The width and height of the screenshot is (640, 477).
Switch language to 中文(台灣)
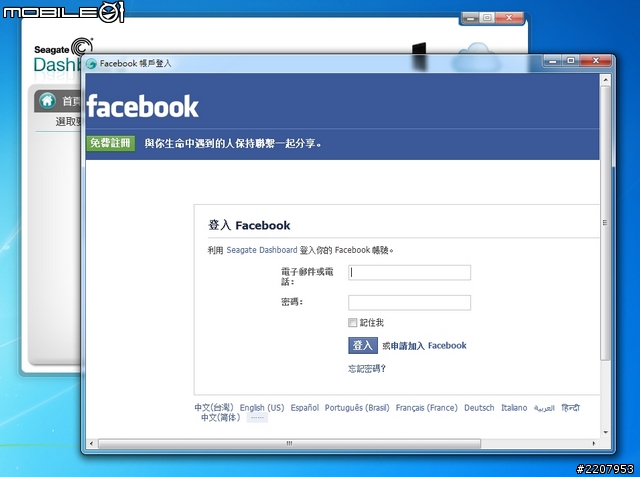[213, 408]
